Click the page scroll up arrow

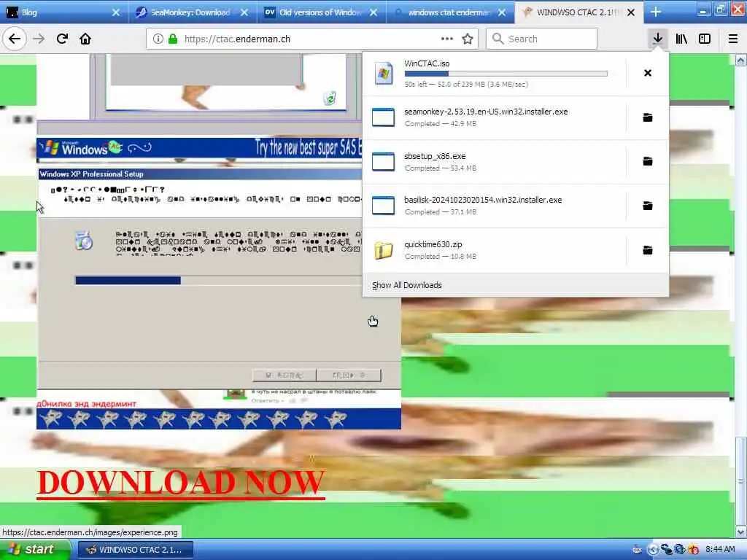point(741,60)
